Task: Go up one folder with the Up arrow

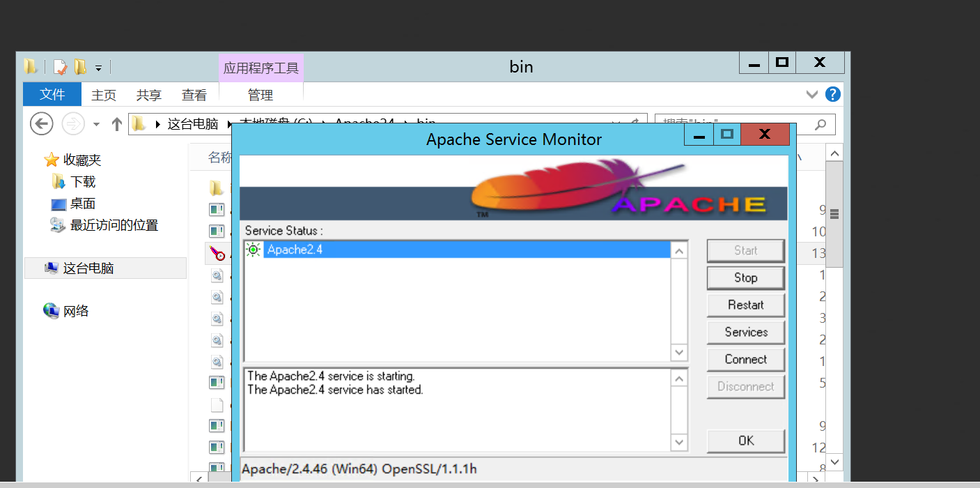Action: pyautogui.click(x=117, y=124)
